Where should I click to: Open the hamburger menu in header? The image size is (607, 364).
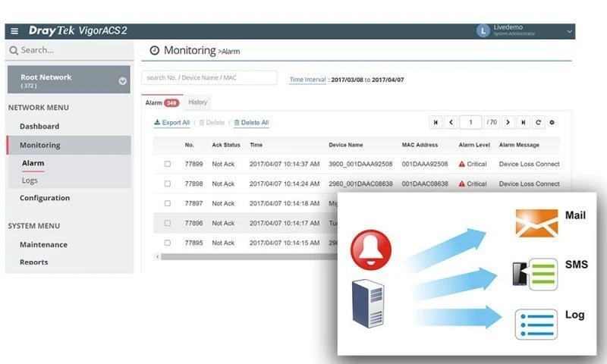(14, 31)
